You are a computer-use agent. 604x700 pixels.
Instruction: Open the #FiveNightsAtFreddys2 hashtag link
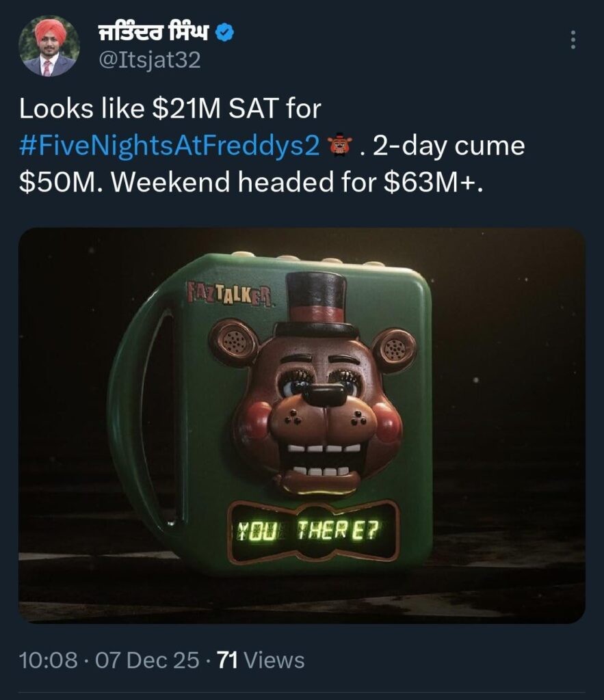pyautogui.click(x=170, y=147)
